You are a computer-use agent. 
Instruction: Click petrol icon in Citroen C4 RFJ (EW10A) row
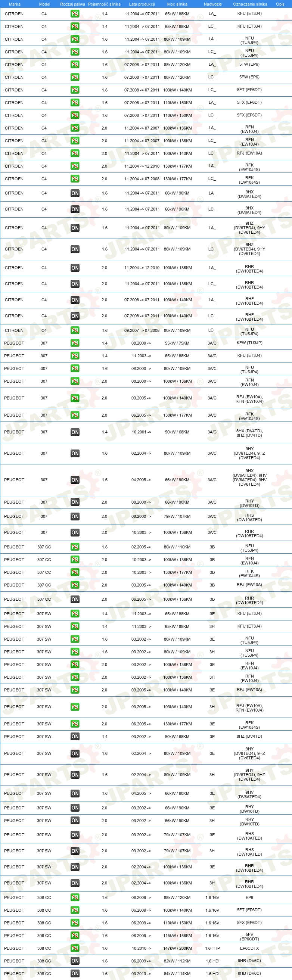click(75, 153)
